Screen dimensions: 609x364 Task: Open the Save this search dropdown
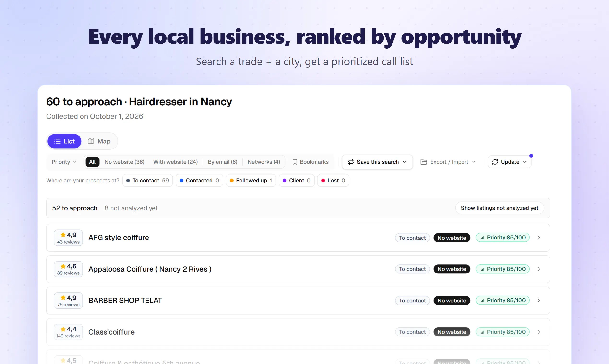pos(377,162)
